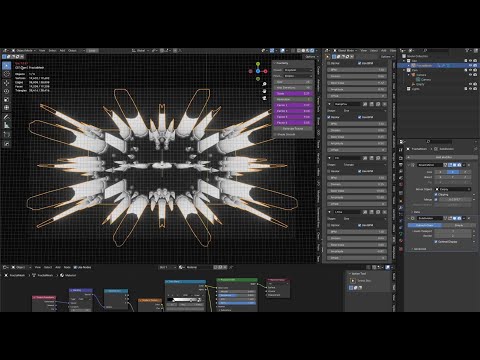Select the Measure tool
Viewport: 480px width, 360px height.
(x=7, y=125)
